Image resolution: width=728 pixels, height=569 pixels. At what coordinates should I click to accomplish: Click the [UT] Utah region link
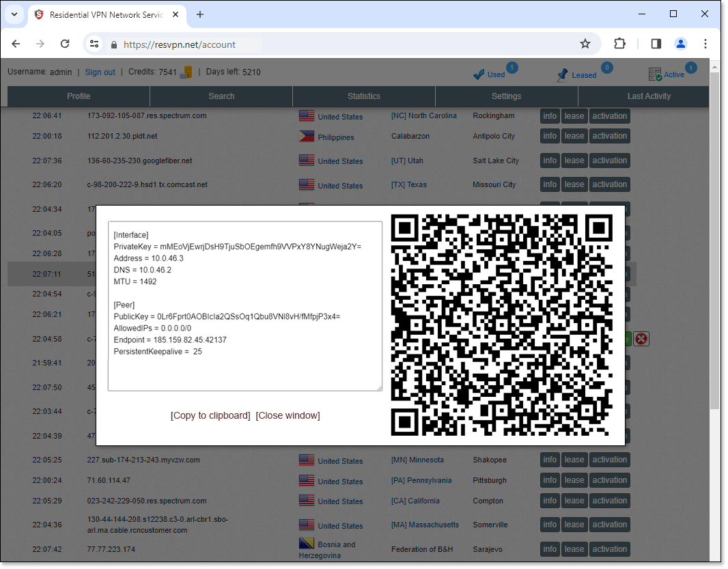[407, 161]
